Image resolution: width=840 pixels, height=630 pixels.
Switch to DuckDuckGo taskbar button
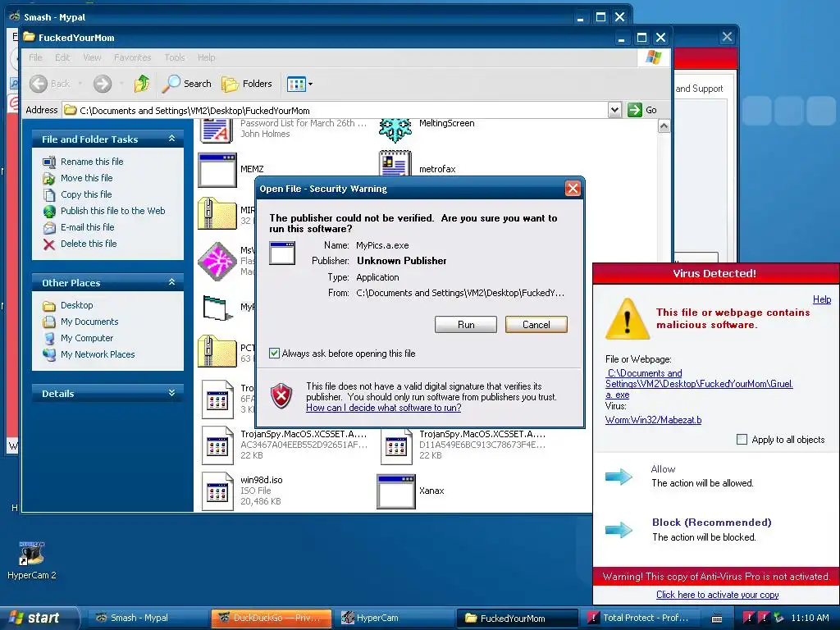tap(271, 618)
